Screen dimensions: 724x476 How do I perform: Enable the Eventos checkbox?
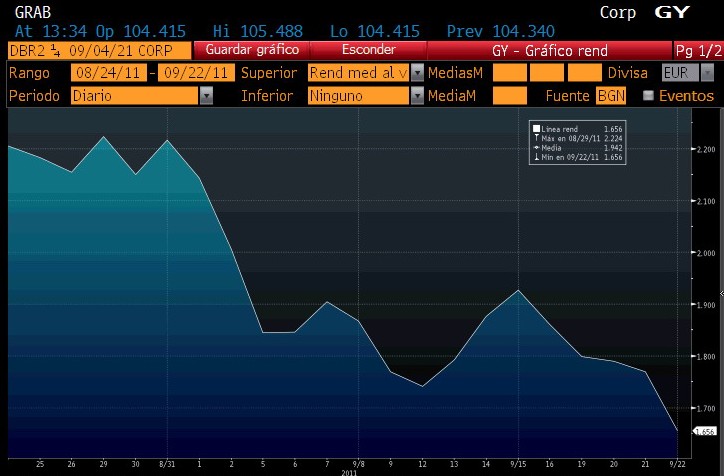click(x=649, y=96)
